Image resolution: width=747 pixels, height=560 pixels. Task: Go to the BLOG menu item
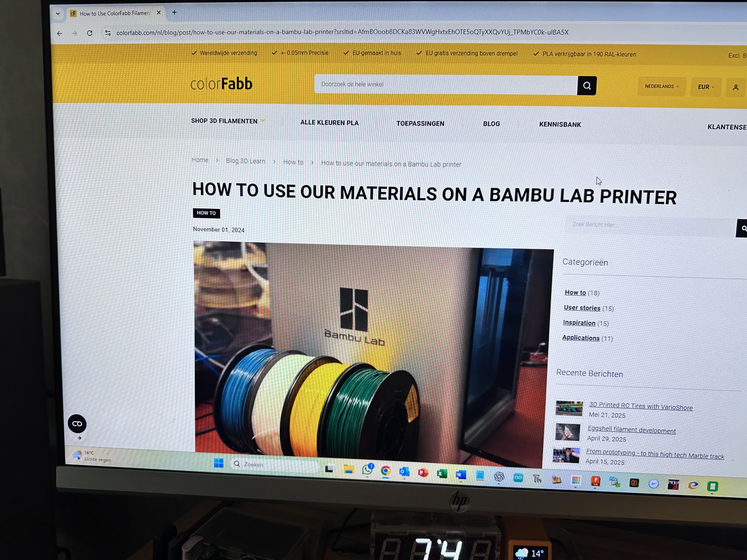[491, 124]
